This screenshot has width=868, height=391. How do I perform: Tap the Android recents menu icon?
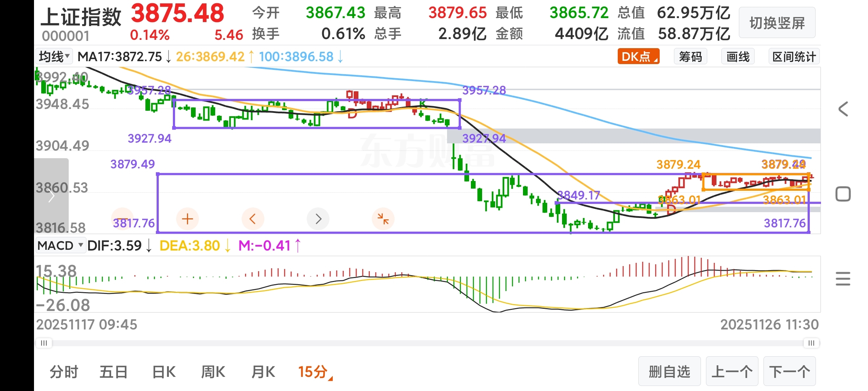(843, 279)
